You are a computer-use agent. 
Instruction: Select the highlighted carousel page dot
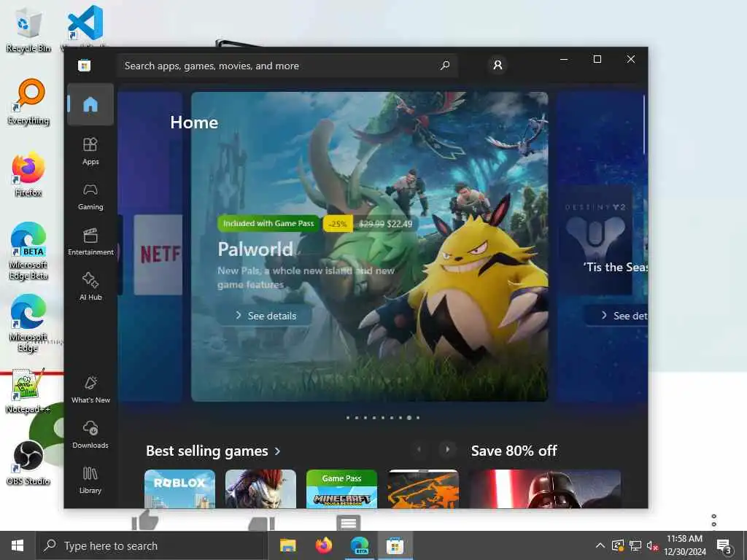click(409, 418)
